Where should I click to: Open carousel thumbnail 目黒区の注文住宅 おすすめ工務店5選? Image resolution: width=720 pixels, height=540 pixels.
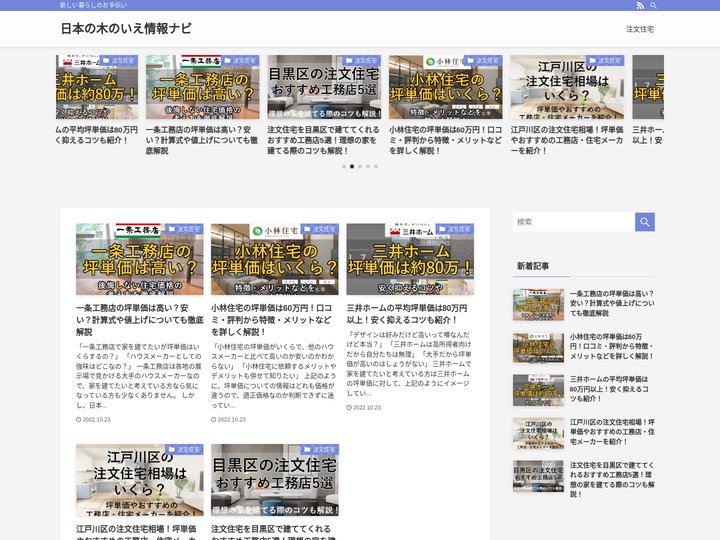pos(324,87)
